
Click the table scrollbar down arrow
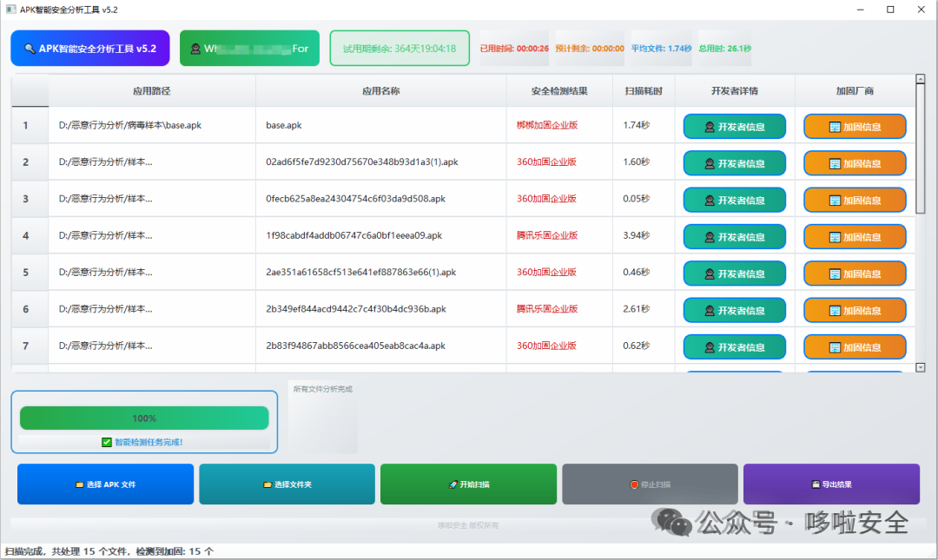tap(921, 367)
